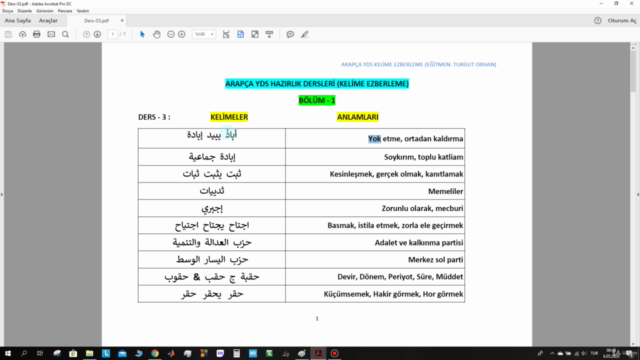Screen dimensions: 640x360
Task: Click the red record button on the taskbar
Action: [334, 353]
